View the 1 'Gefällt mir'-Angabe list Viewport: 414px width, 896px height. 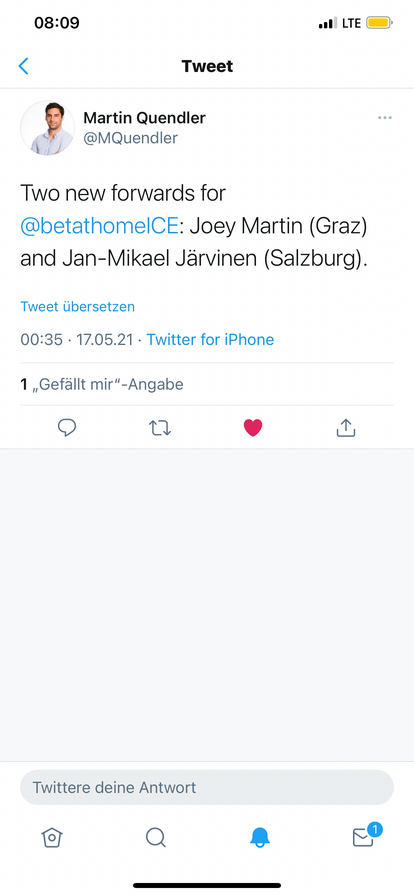[102, 384]
